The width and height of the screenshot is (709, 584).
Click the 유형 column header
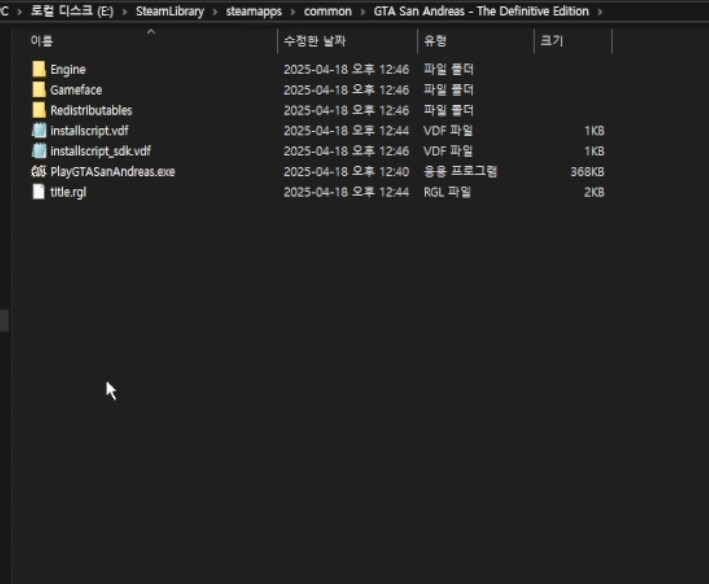pos(435,41)
